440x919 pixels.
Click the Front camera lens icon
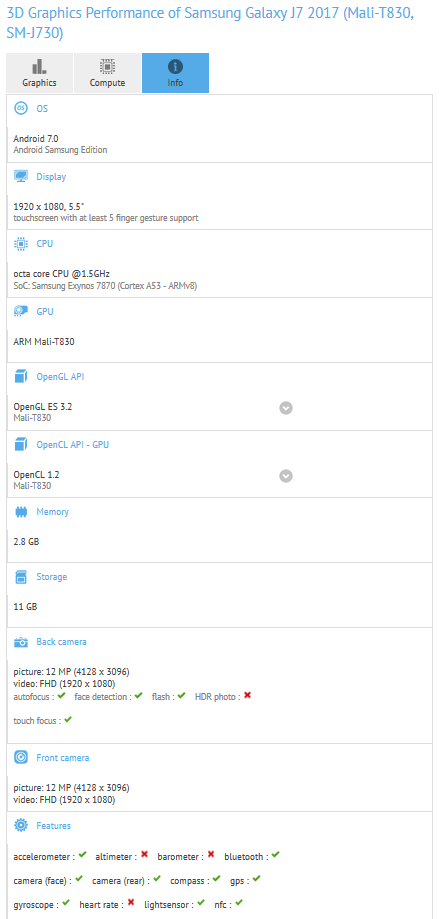click(x=21, y=758)
